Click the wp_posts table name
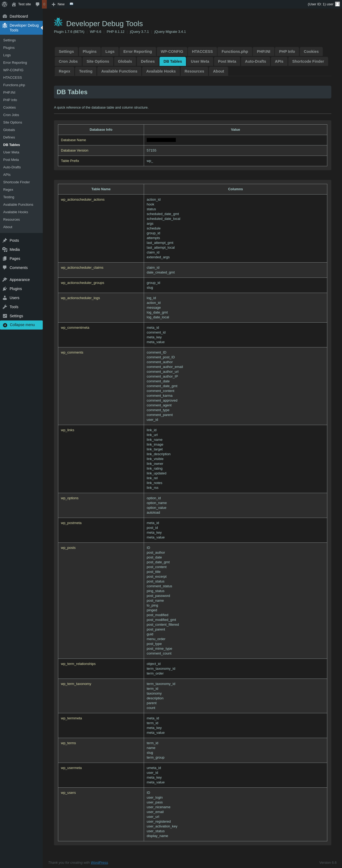The width and height of the screenshot is (342, 868). pyautogui.click(x=68, y=548)
